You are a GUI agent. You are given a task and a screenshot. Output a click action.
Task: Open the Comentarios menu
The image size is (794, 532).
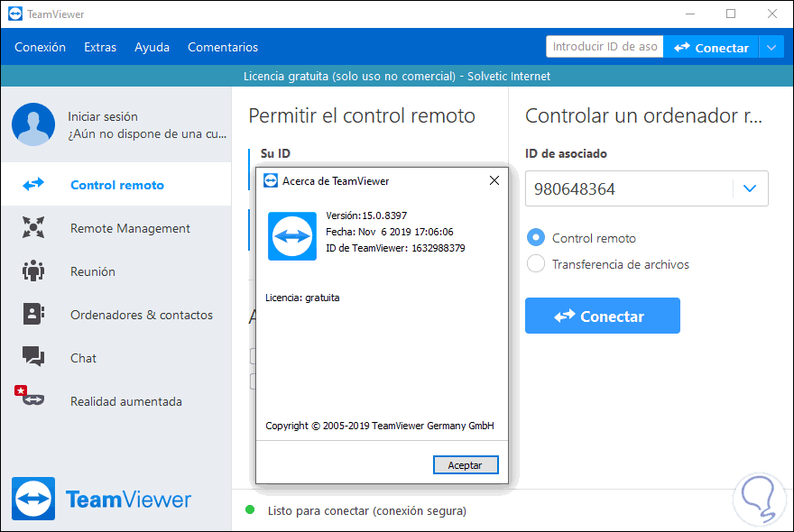[223, 47]
